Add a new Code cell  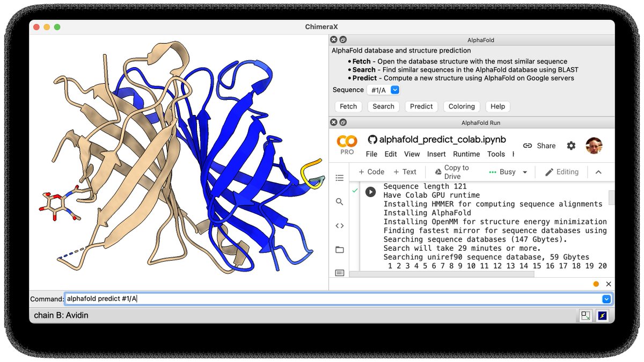coord(371,172)
